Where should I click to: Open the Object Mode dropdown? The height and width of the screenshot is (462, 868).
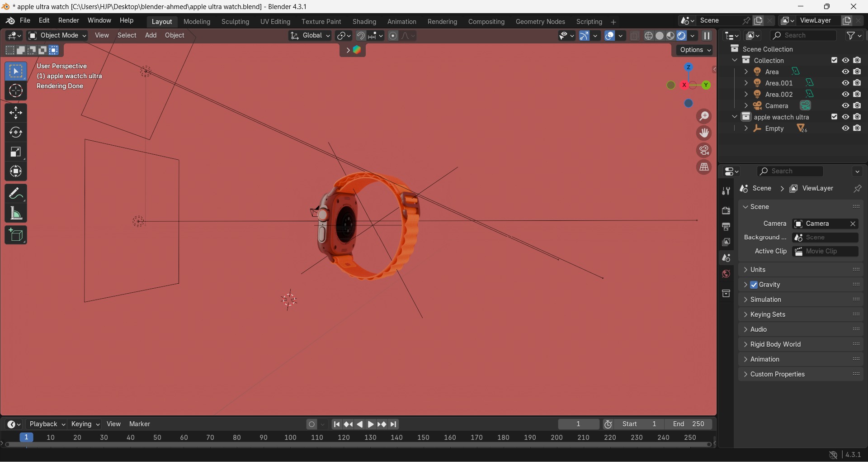57,36
